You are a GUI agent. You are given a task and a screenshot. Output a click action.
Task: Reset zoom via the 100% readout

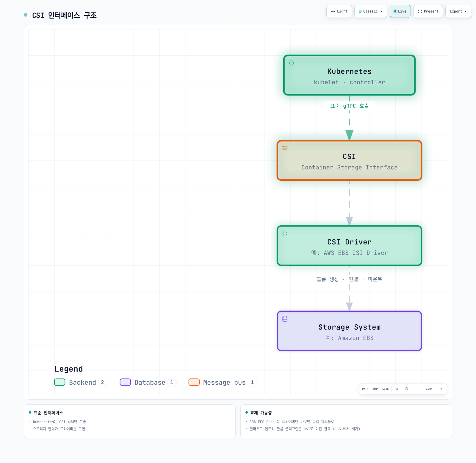click(x=429, y=389)
